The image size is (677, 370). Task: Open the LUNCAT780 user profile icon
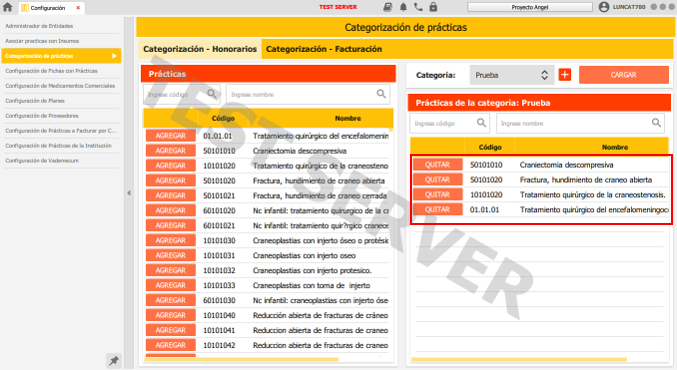point(604,7)
